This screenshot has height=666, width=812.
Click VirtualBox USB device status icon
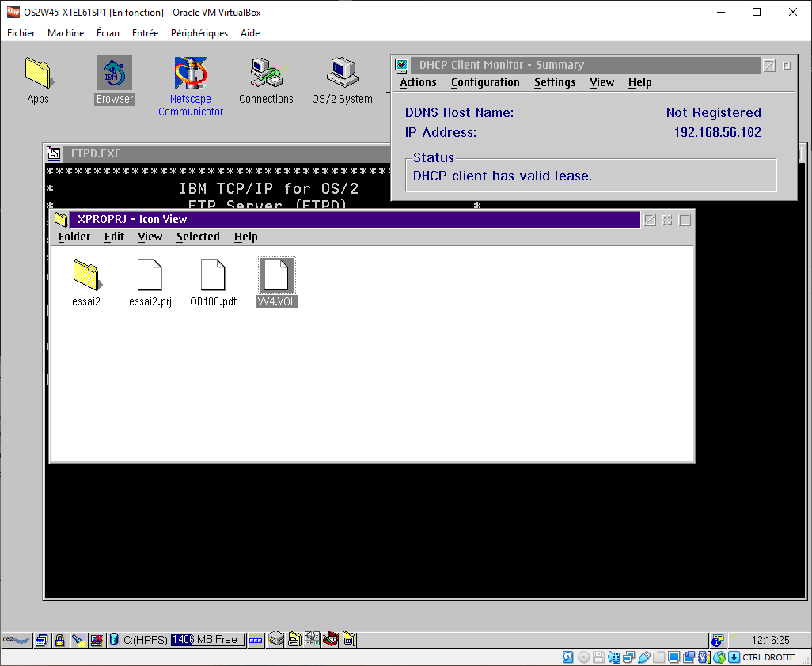pos(643,657)
